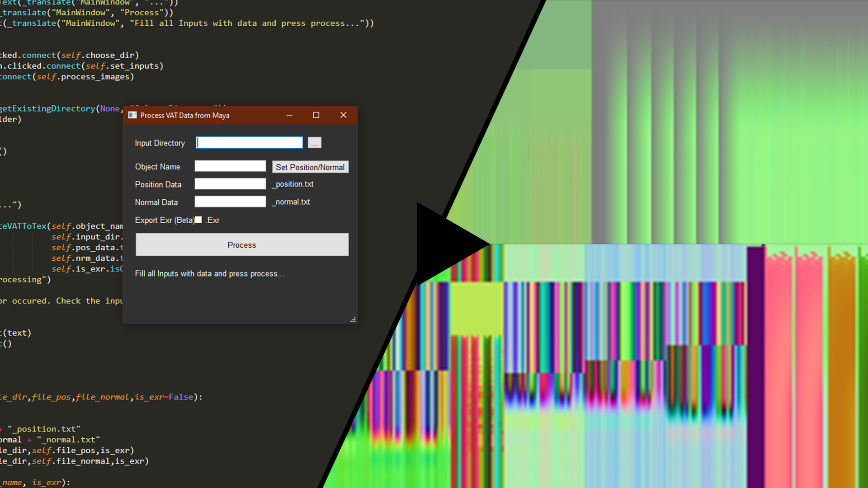Click the '.Exr' label beside checkbox
868x488 pixels.
[212, 221]
